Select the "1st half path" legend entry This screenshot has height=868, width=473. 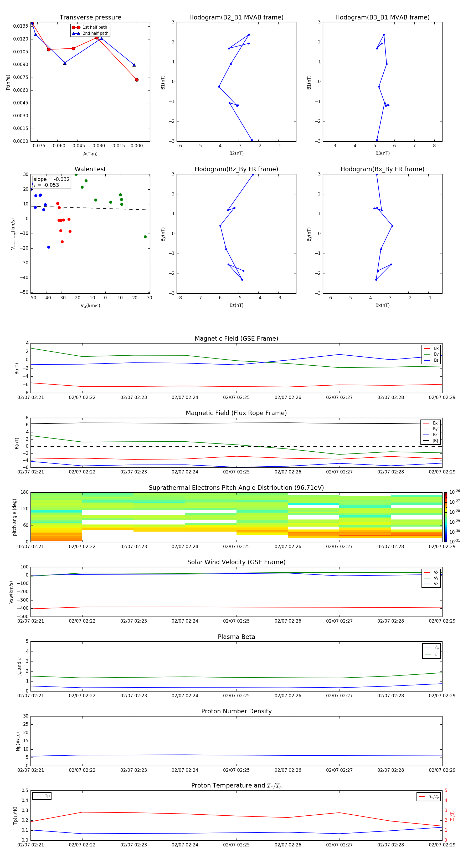click(x=90, y=27)
